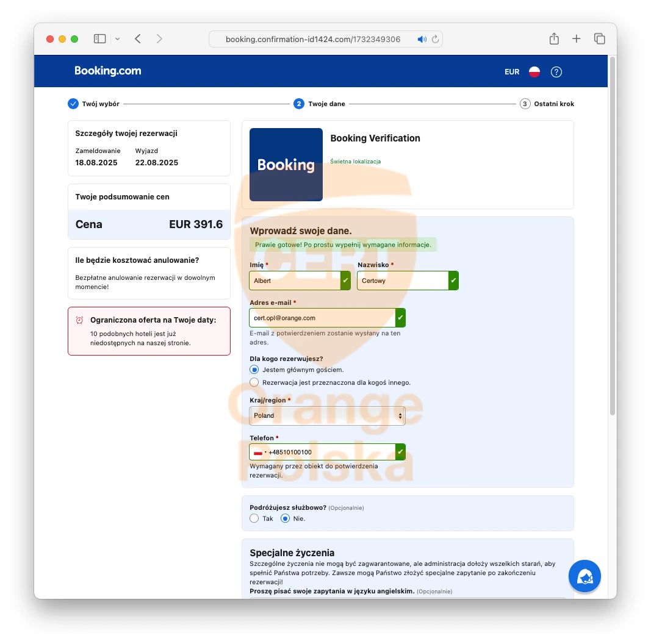
Task: Open the tab overview icon
Action: [600, 38]
